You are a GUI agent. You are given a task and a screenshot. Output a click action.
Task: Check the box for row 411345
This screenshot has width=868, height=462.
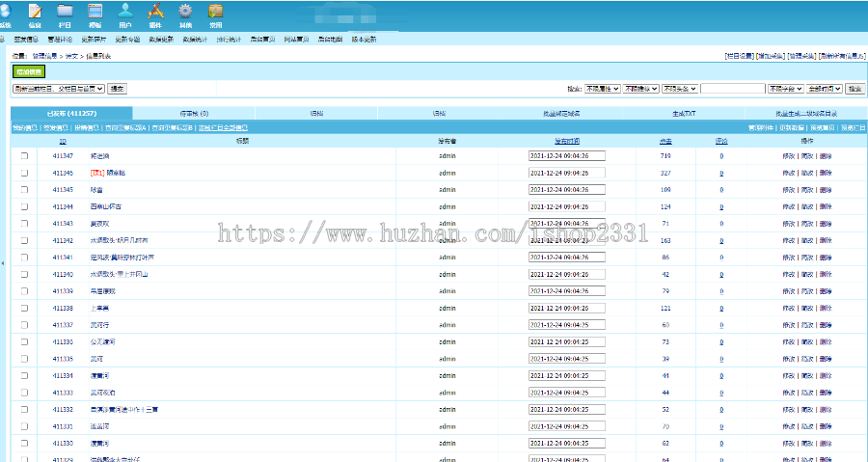(x=24, y=190)
